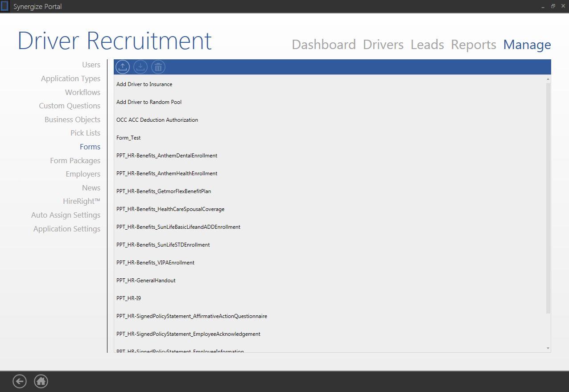Image resolution: width=569 pixels, height=392 pixels.
Task: Go to Auto Assign Settings
Action: (x=66, y=215)
